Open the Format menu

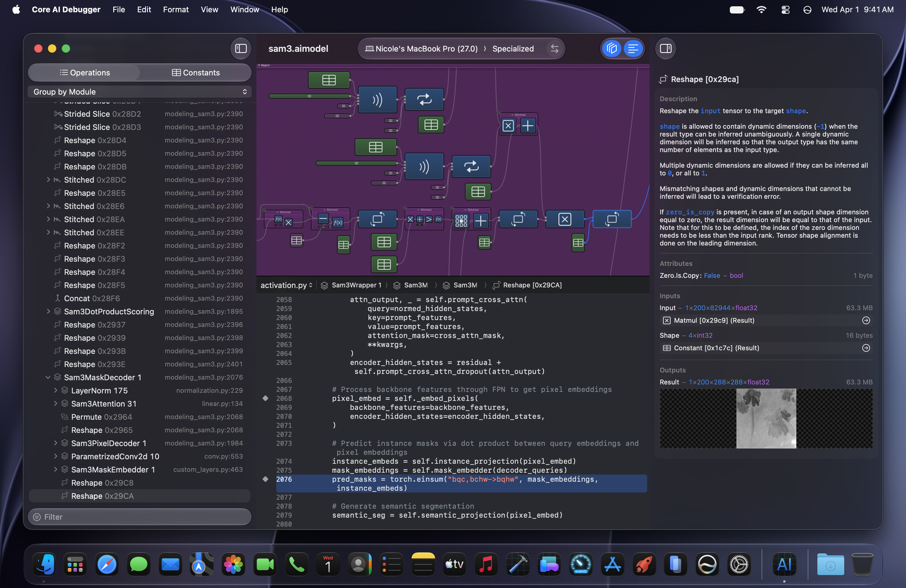(x=176, y=9)
